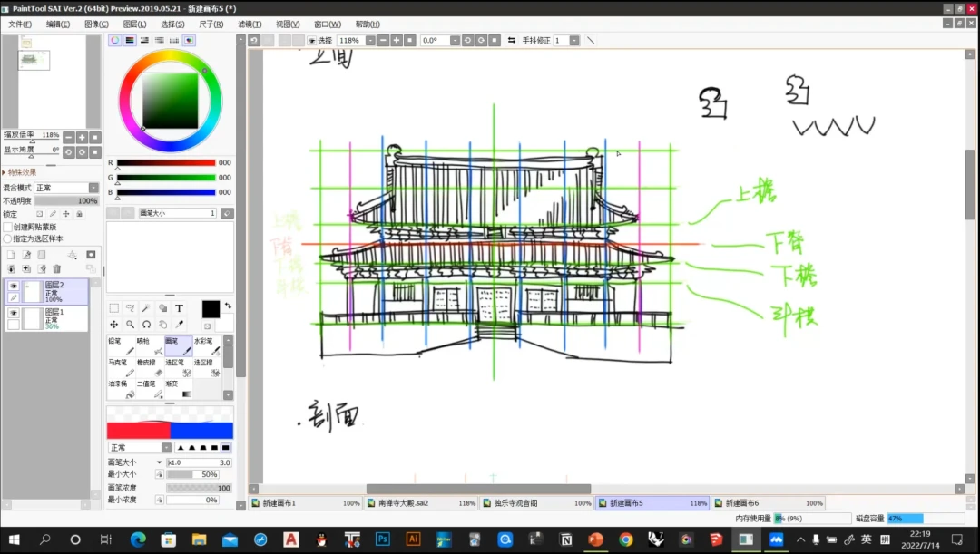Click the 画笔大小 brush size field

pos(199,462)
